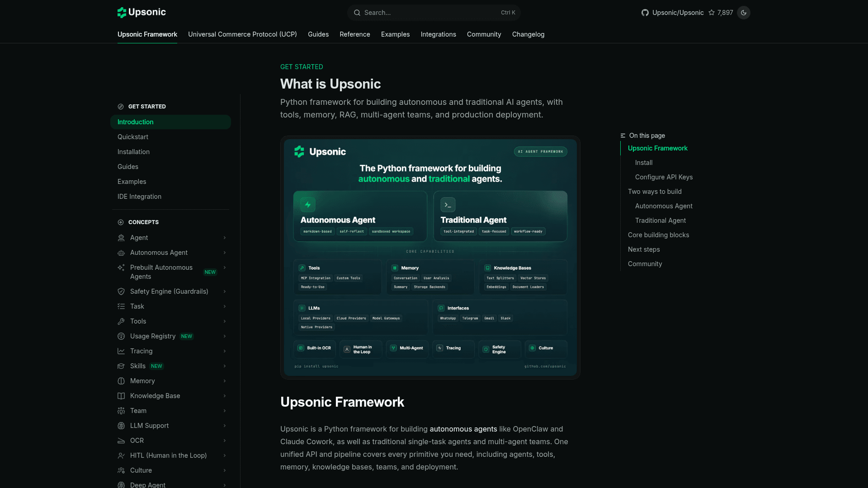The height and width of the screenshot is (488, 868).
Task: Click the On this page list icon
Action: click(623, 136)
